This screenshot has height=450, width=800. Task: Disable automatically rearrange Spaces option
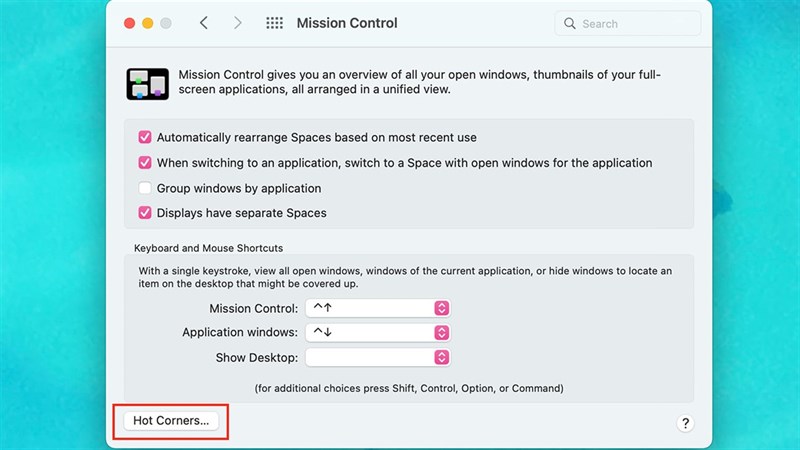(145, 137)
